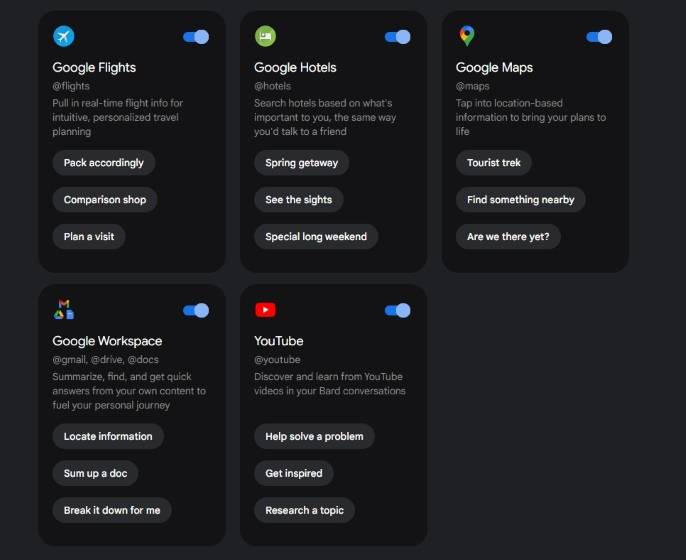Pick the "Spring getaway" hotel suggestion

302,163
